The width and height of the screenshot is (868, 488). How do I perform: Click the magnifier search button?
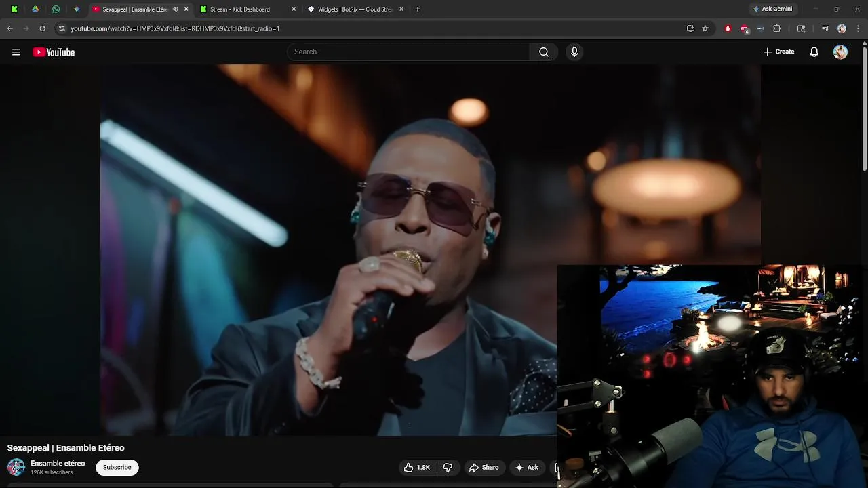[x=544, y=52]
